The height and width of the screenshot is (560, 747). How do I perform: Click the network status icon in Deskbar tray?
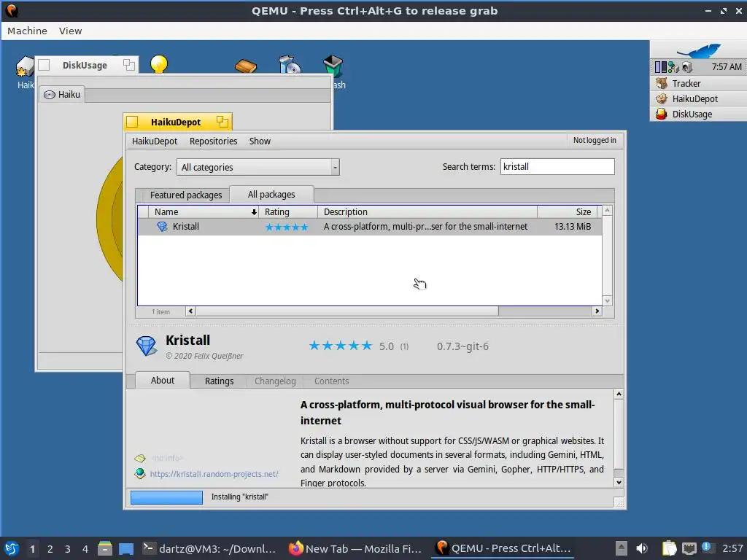tap(673, 67)
